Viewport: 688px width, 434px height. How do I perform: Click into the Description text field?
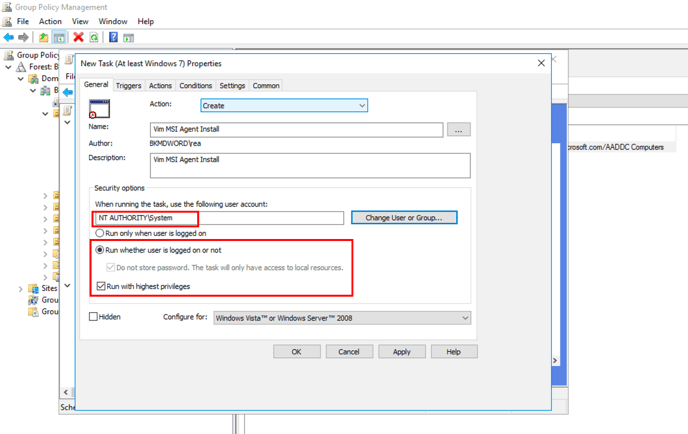pyautogui.click(x=309, y=165)
